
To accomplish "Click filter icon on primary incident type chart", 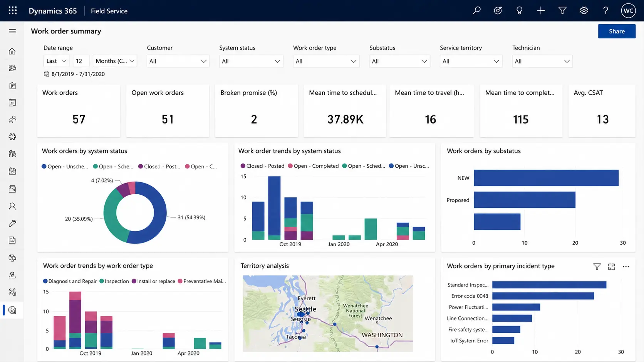I will point(597,267).
